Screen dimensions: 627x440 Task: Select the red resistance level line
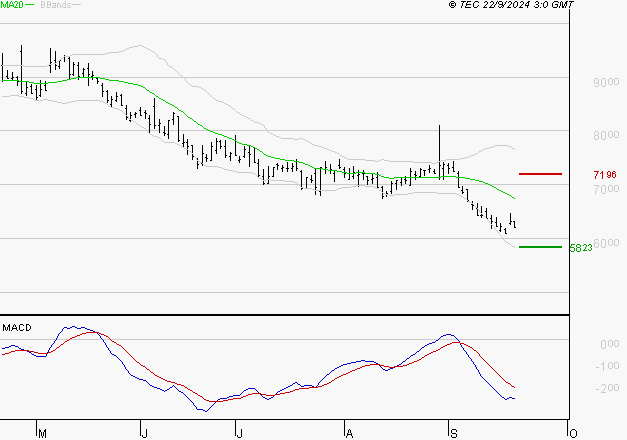click(x=540, y=174)
